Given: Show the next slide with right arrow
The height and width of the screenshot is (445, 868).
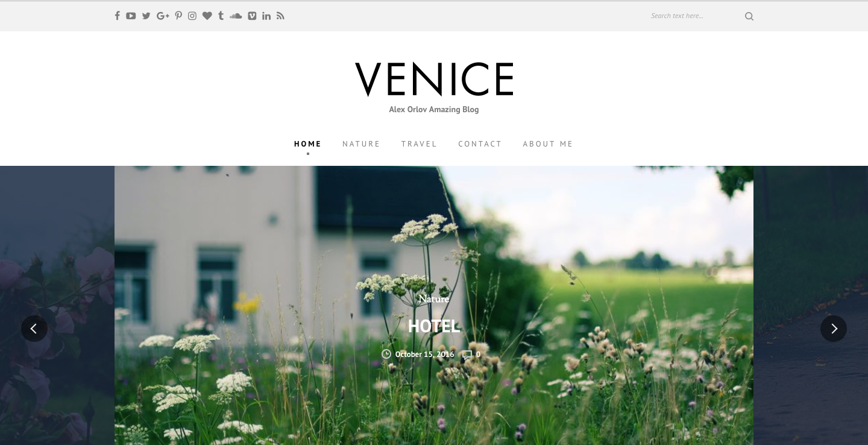Looking at the screenshot, I should pos(834,329).
